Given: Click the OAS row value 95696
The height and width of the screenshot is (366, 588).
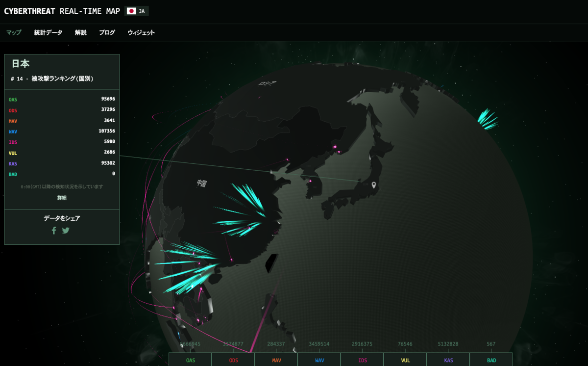Looking at the screenshot, I should click(108, 99).
